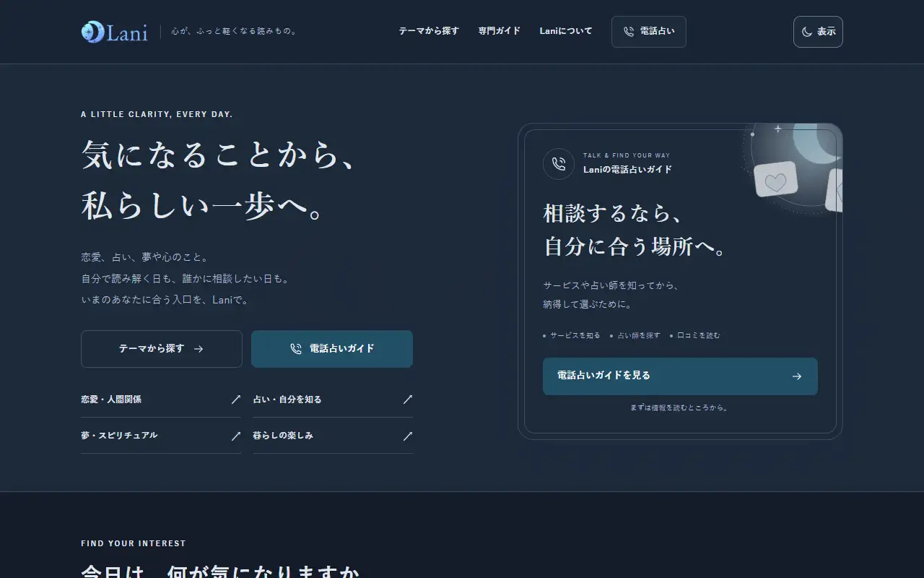The width and height of the screenshot is (924, 578).
Task: Click サービスを知る bullet text
Action: point(575,335)
